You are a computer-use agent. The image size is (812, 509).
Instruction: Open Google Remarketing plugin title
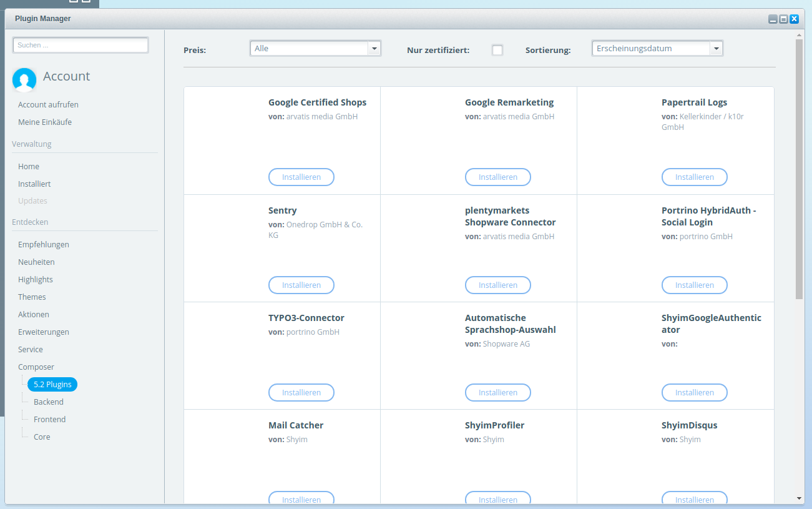[509, 102]
